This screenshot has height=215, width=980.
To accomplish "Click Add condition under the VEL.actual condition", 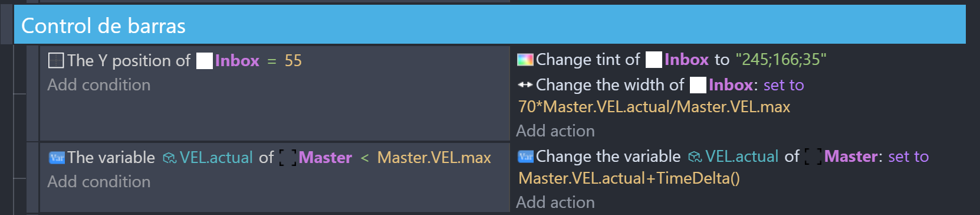I will pyautogui.click(x=99, y=182).
